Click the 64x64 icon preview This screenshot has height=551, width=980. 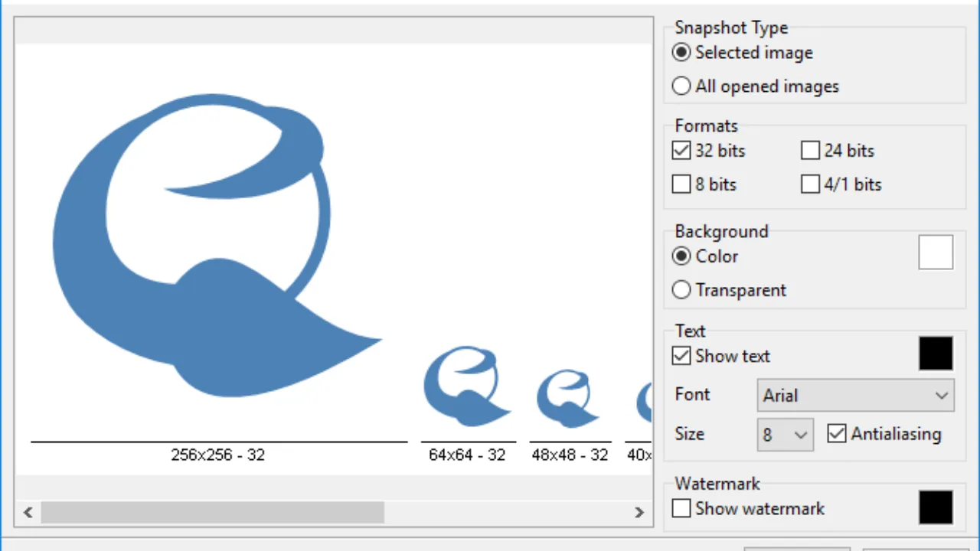(x=467, y=386)
